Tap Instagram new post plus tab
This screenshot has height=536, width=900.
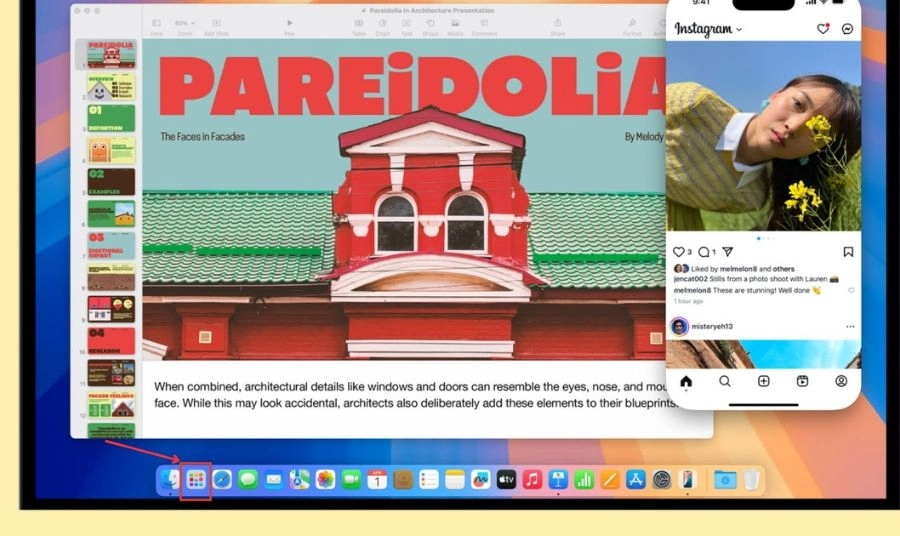763,381
